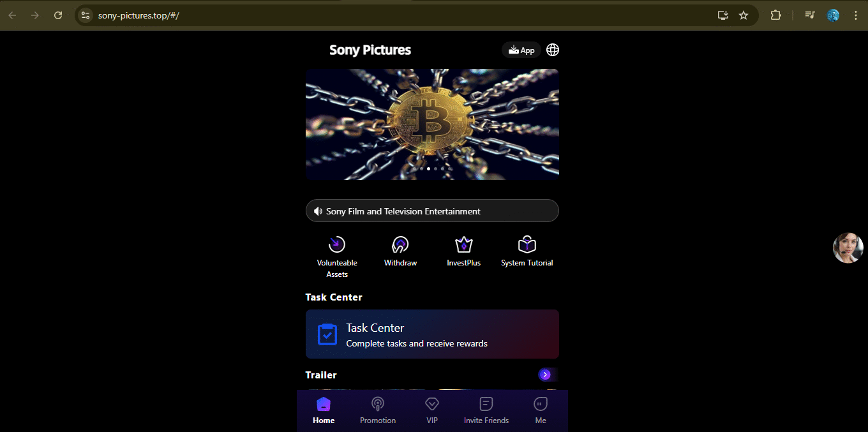This screenshot has width=868, height=432.
Task: Click the globe language icon
Action: (x=552, y=50)
